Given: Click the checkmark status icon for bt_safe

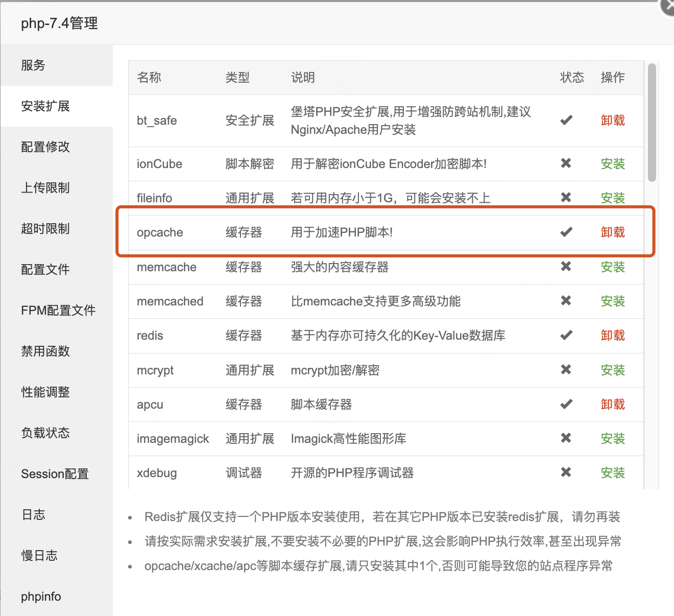Looking at the screenshot, I should (x=566, y=120).
